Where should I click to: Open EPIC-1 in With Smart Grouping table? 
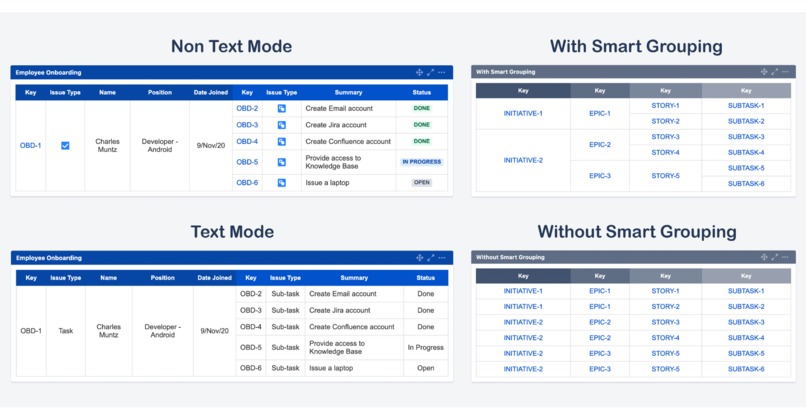click(x=600, y=114)
